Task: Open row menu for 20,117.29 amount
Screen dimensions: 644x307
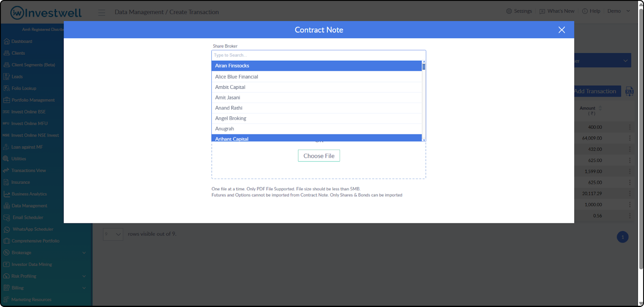Action: [630, 194]
